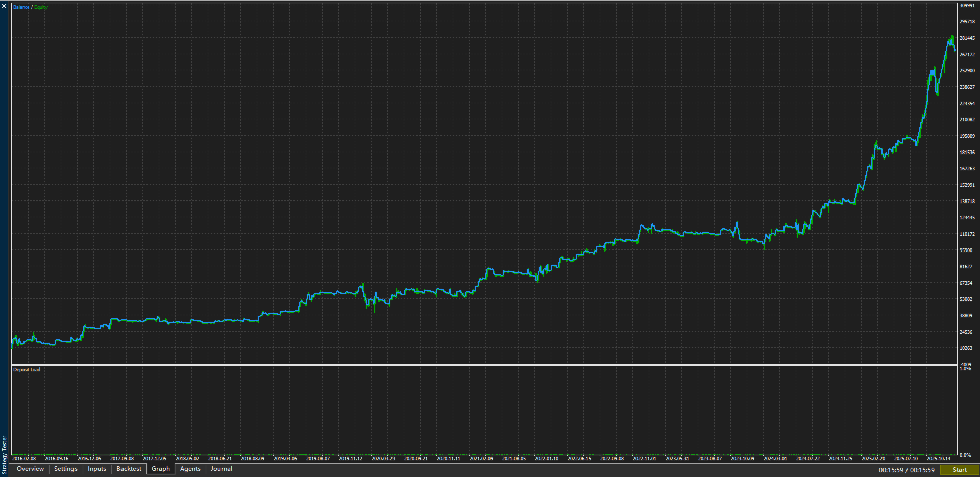
Task: Click the 2018.05.02 date label
Action: [187, 459]
